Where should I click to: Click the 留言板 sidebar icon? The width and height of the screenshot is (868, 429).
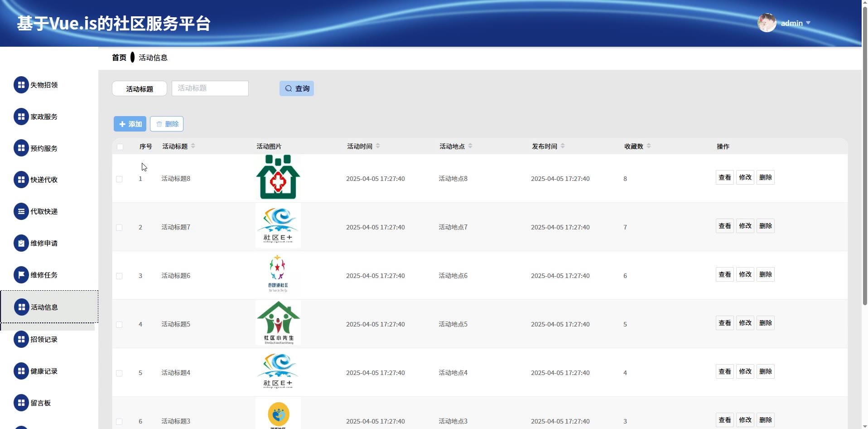coord(21,403)
